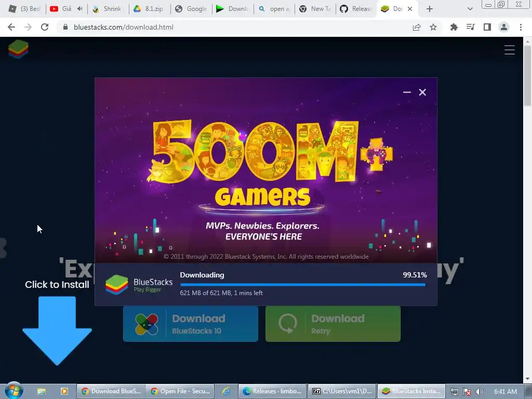Bookmark this page with the star icon
The width and height of the screenshot is (532, 399).
(x=433, y=27)
